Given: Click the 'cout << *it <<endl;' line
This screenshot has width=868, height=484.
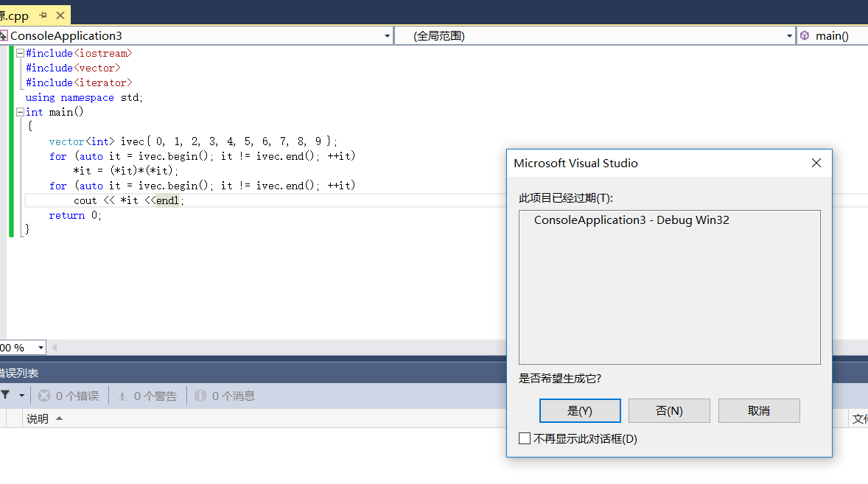Looking at the screenshot, I should pos(129,201).
